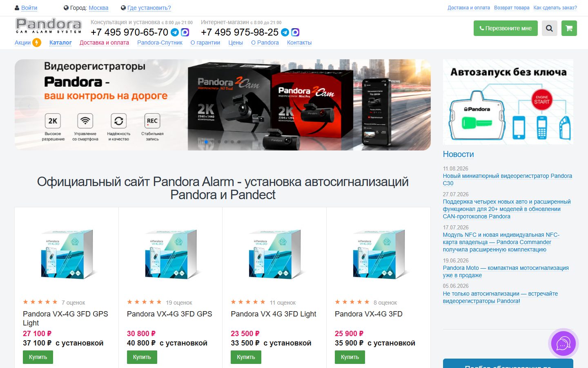
Task: Show the next banner slide arrow
Action: coord(416,106)
